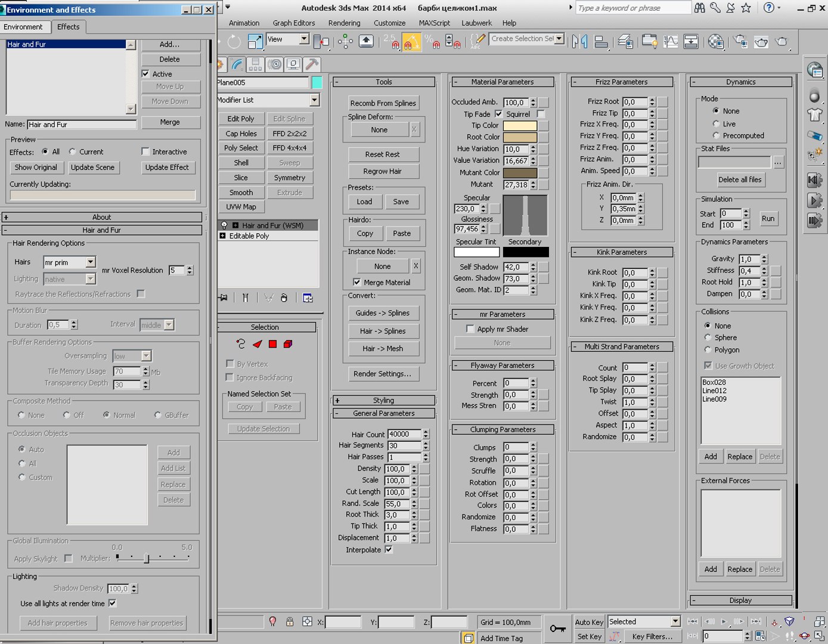Open the Graph Editors menu
This screenshot has width=828, height=644.
(293, 23)
